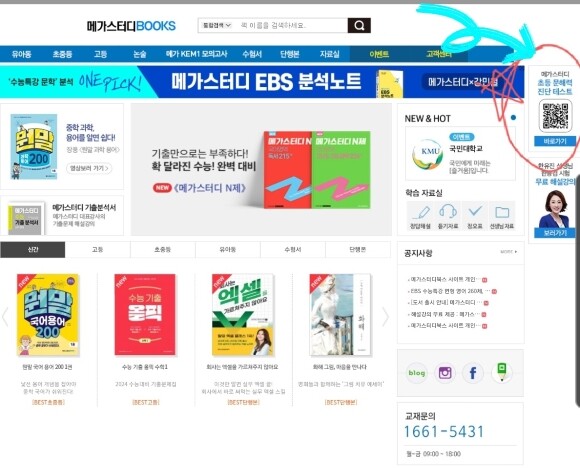The height and width of the screenshot is (468, 580).
Task: Click 바로가기 button under QR code
Action: (555, 141)
